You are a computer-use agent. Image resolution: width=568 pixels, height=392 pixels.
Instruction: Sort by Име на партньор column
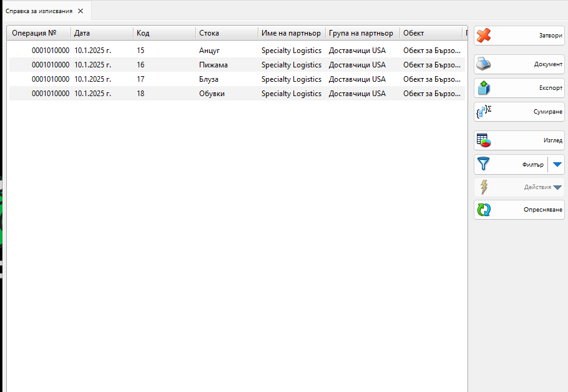coord(291,33)
